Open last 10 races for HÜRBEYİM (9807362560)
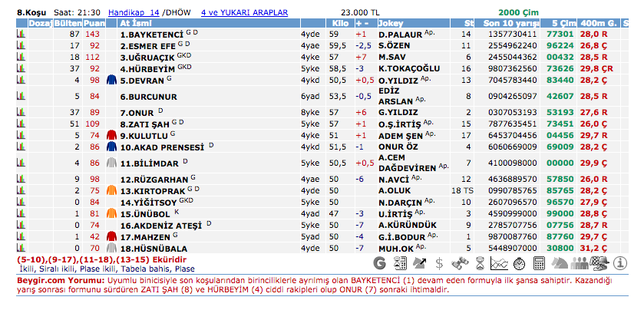Image resolution: width=644 pixels, height=310 pixels. [501, 68]
